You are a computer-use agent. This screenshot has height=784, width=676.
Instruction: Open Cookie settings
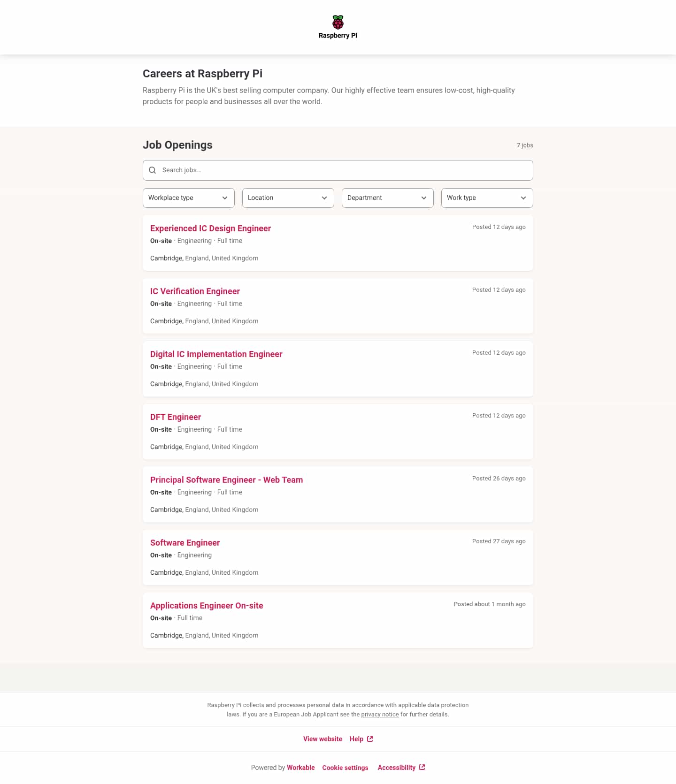(x=345, y=768)
